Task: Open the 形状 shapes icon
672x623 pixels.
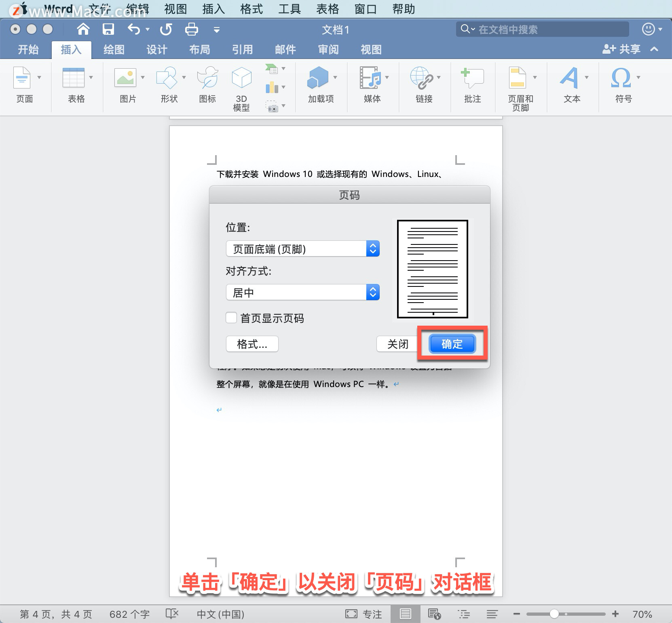Action: (x=167, y=78)
